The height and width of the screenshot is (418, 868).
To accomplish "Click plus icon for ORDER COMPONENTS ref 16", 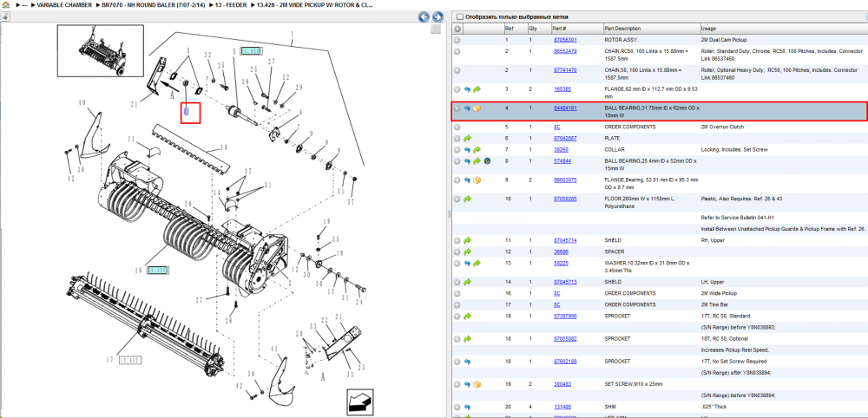I will [457, 294].
